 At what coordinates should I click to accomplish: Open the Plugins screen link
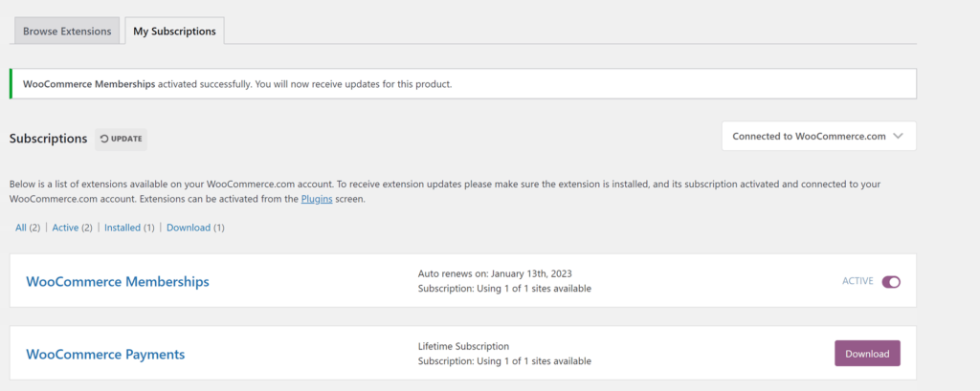pos(317,201)
